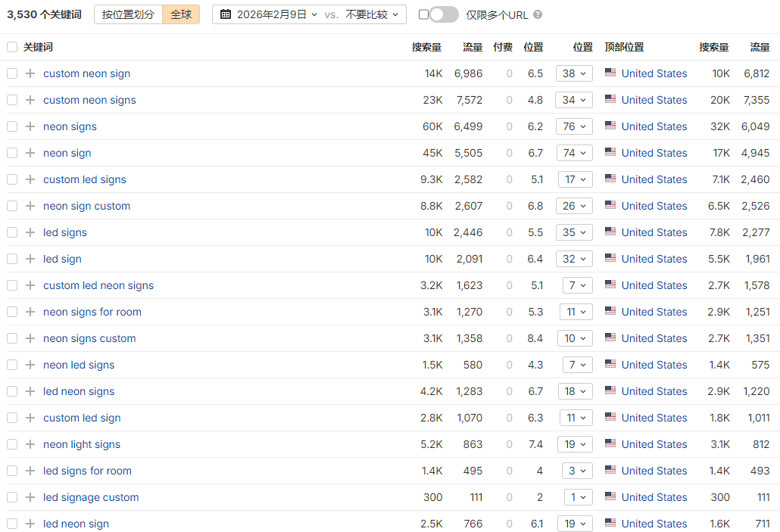Image resolution: width=780 pixels, height=532 pixels.
Task: Click plus icon beside 'neon led signs'
Action: (x=30, y=365)
